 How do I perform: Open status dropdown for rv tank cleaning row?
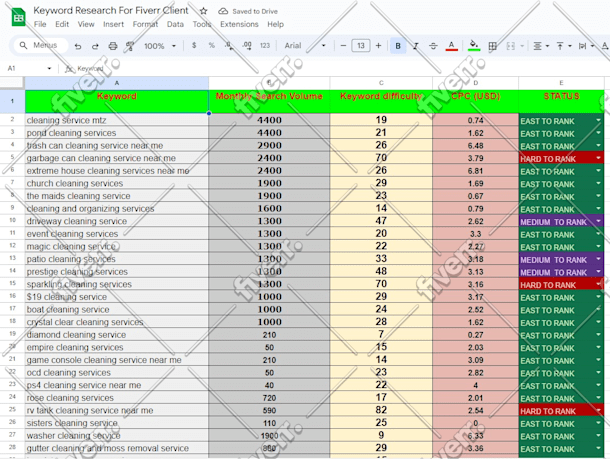click(x=598, y=410)
